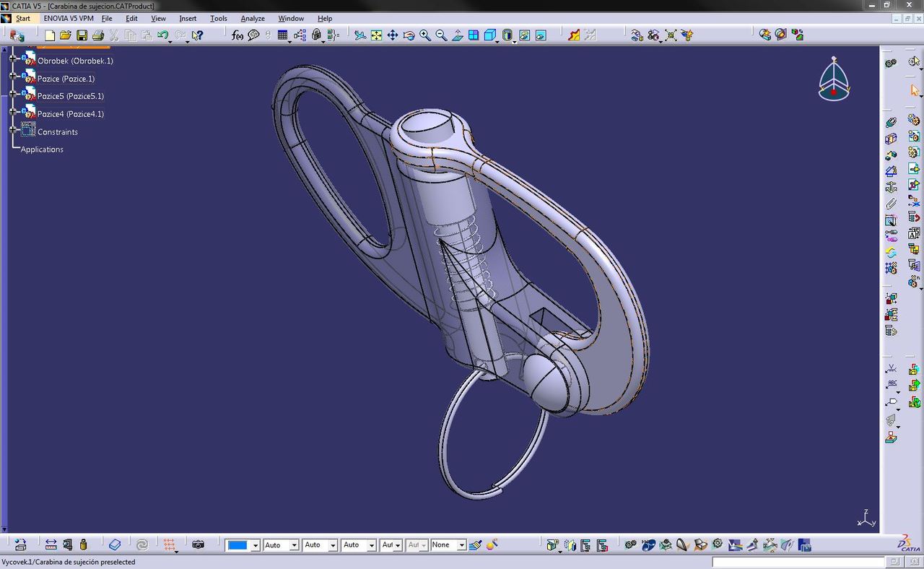The image size is (924, 569).
Task: Open the File menu
Action: (x=107, y=18)
